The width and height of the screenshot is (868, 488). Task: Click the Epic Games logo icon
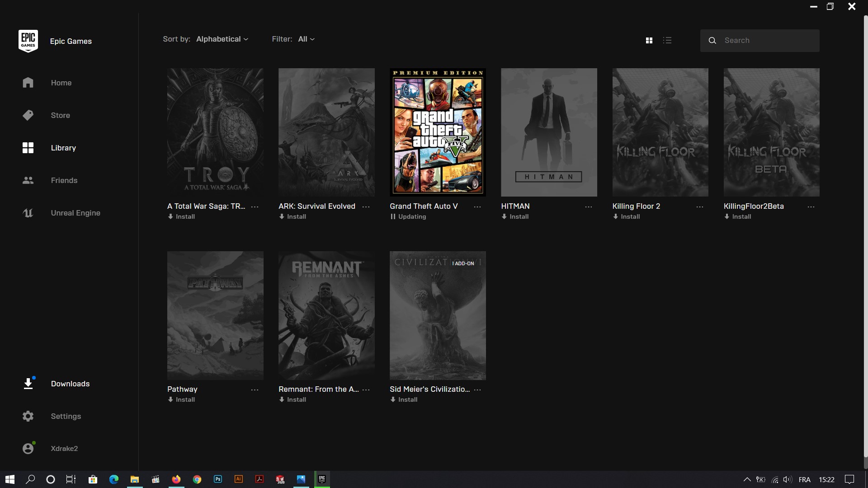28,41
